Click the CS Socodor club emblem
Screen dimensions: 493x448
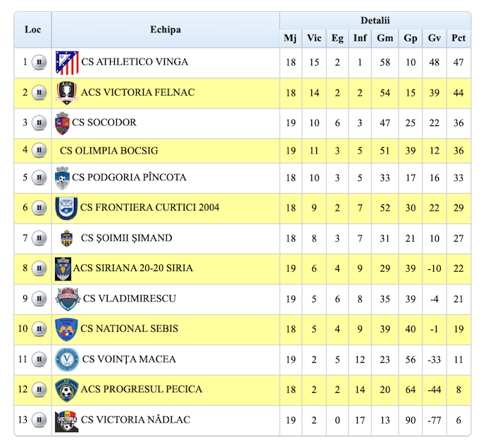62,123
